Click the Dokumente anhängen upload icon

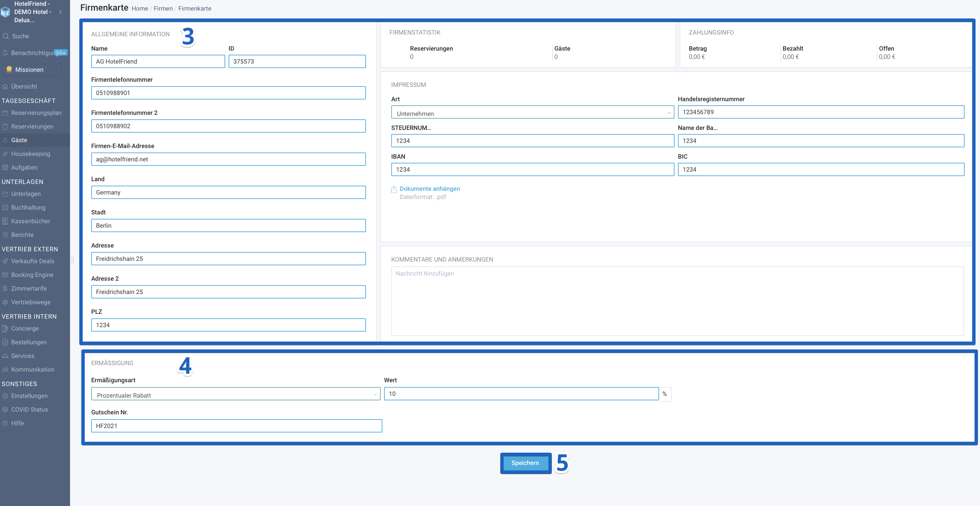394,189
